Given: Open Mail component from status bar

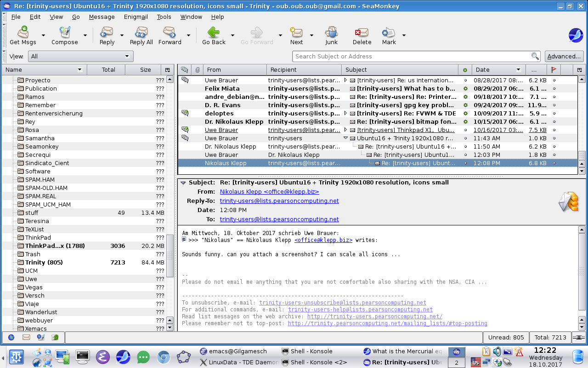Looking at the screenshot, I should [26, 337].
